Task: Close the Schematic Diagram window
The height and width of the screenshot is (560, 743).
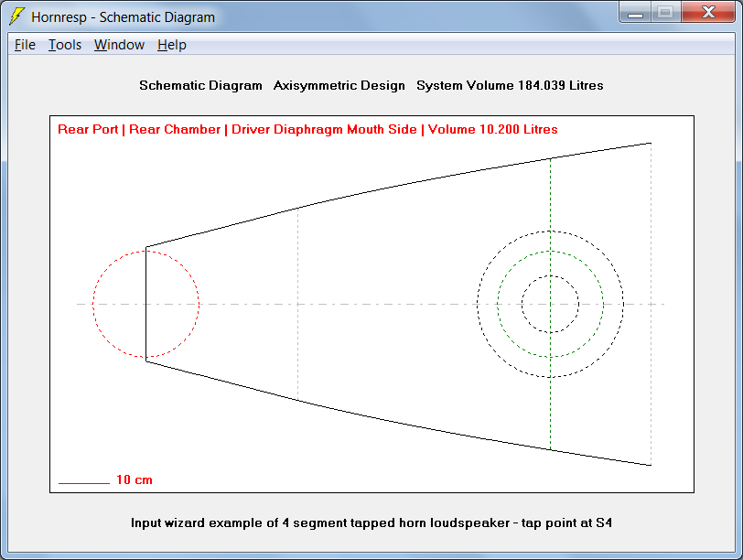Action: (708, 13)
